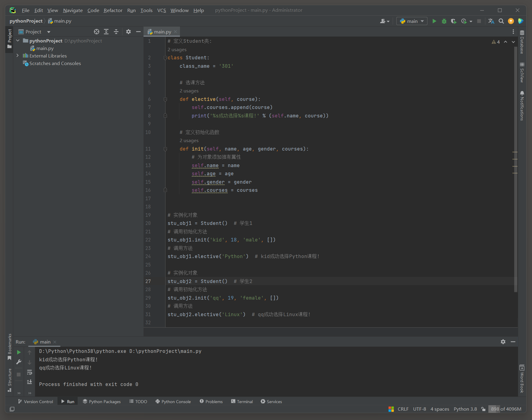Toggle scroll to end in Run console
Viewport: 532px width, 420px height.
29,382
